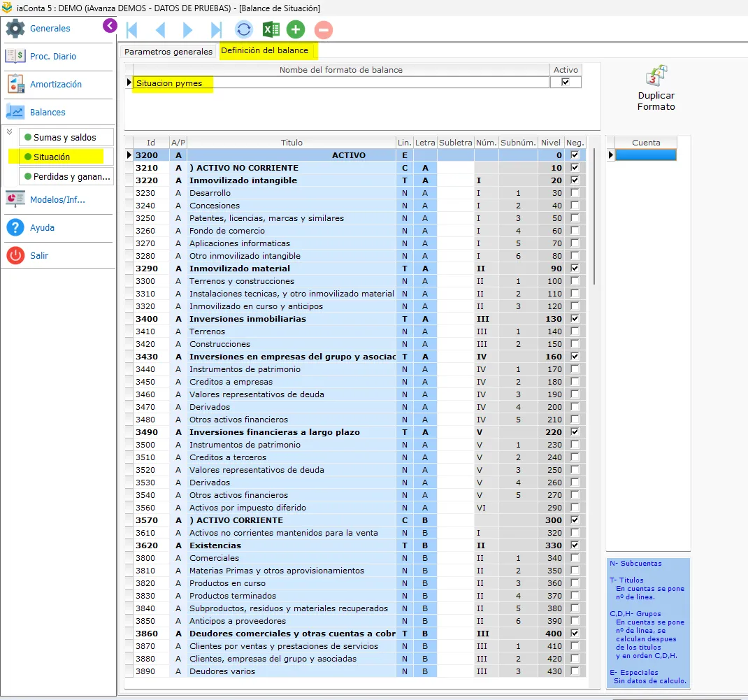
Task: Go to the previous record arrow
Action: pyautogui.click(x=160, y=29)
